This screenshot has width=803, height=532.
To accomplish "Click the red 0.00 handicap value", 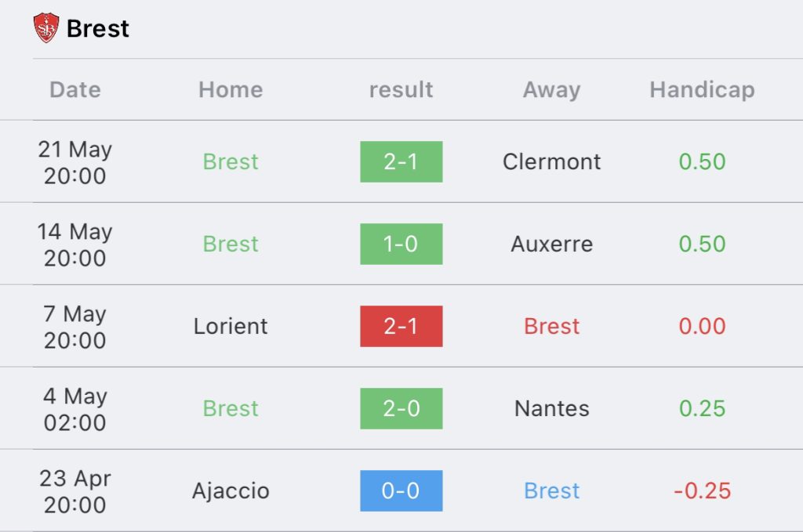I will [x=702, y=327].
